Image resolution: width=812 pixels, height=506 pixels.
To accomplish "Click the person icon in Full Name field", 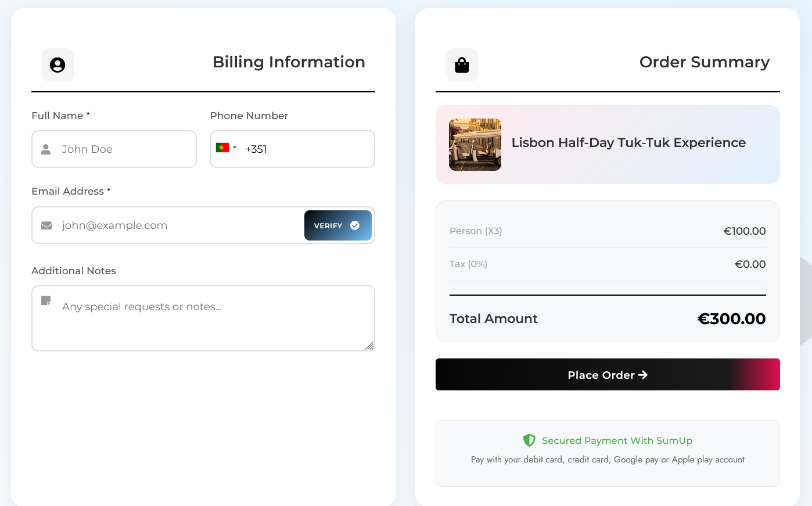I will [x=46, y=149].
